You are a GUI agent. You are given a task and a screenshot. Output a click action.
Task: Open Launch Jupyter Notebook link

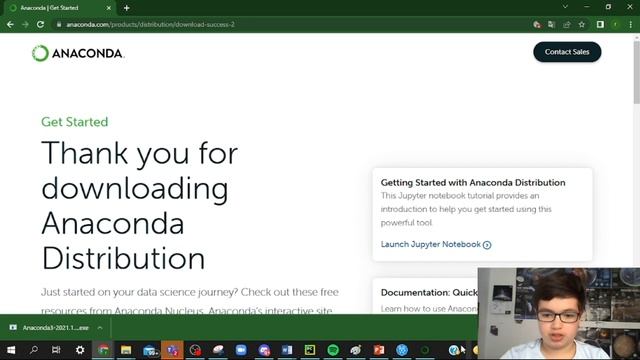tap(436, 244)
